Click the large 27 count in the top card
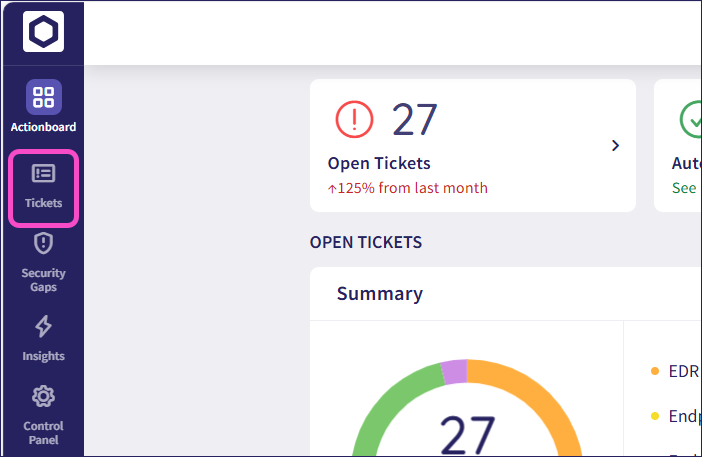The height and width of the screenshot is (457, 702). point(414,120)
